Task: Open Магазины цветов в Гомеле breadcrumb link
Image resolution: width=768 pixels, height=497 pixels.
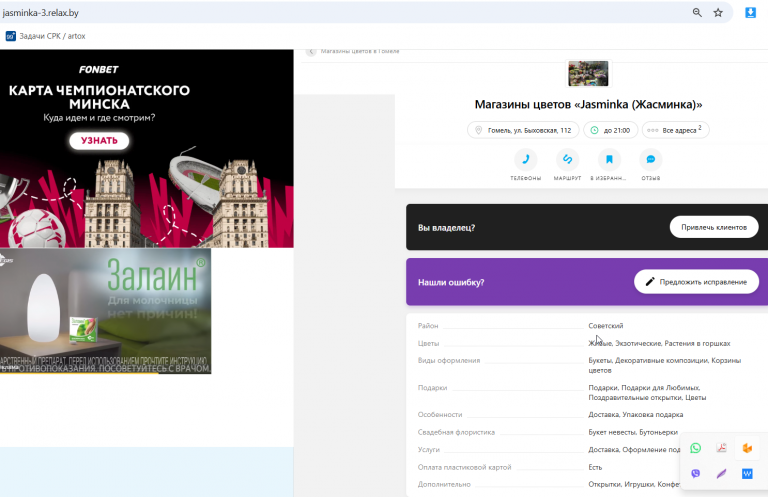Action: pos(360,51)
